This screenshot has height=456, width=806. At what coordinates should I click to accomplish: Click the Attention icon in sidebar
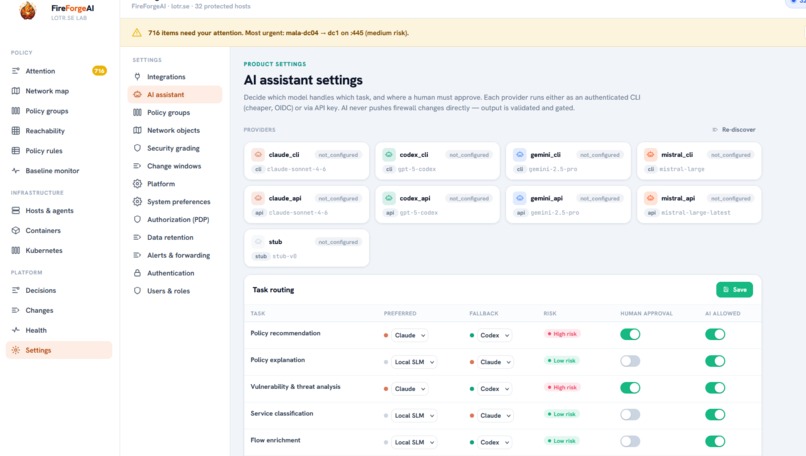(15, 71)
